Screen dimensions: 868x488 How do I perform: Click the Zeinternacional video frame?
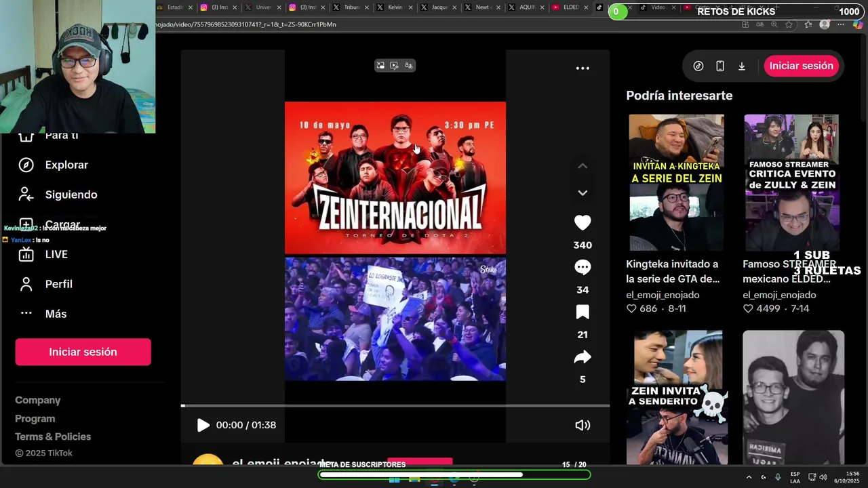395,178
